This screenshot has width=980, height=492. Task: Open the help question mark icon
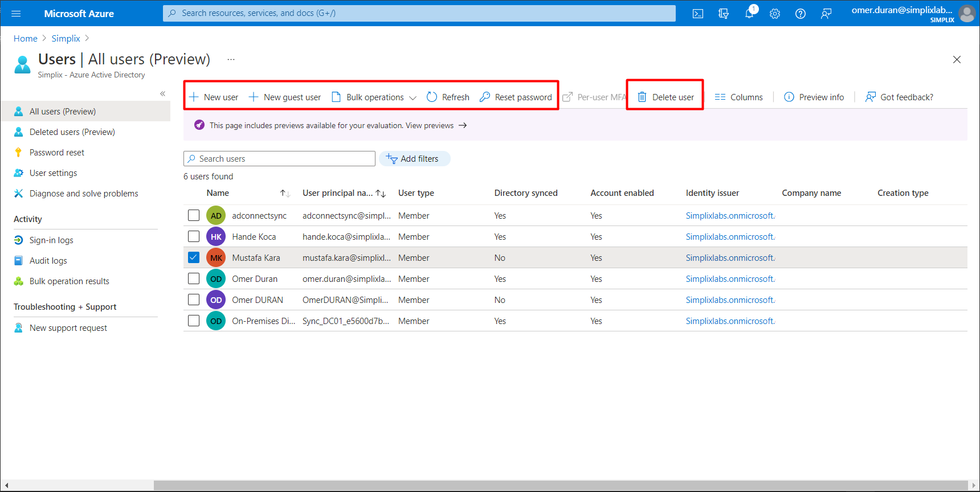point(801,14)
